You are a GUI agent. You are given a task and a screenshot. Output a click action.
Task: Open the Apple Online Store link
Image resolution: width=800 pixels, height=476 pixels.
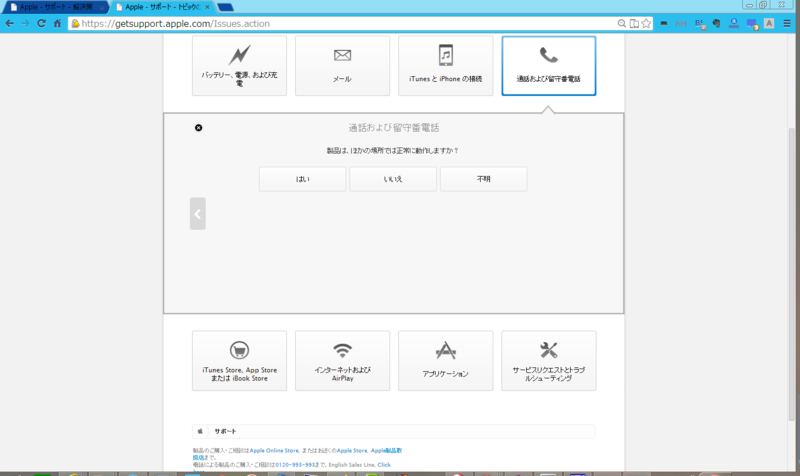[x=274, y=450]
